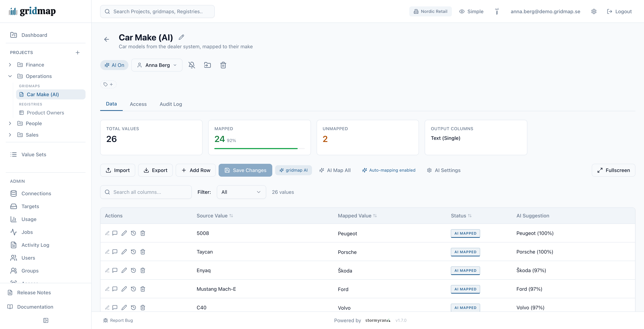Open Jobs in the Admin section
This screenshot has height=329, width=644.
(45, 232)
